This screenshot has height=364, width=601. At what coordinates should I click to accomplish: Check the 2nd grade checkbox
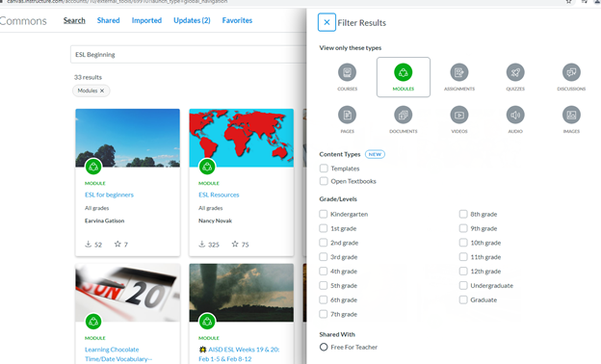pos(324,243)
